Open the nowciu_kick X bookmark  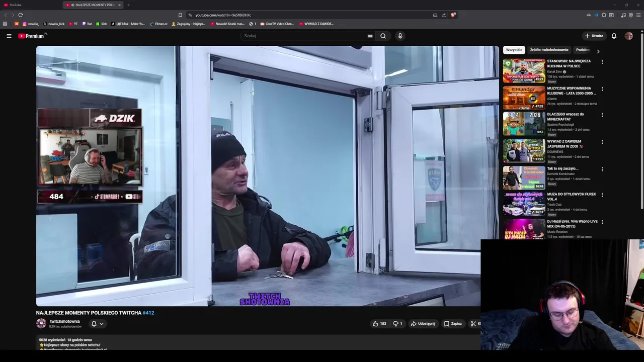point(54,24)
